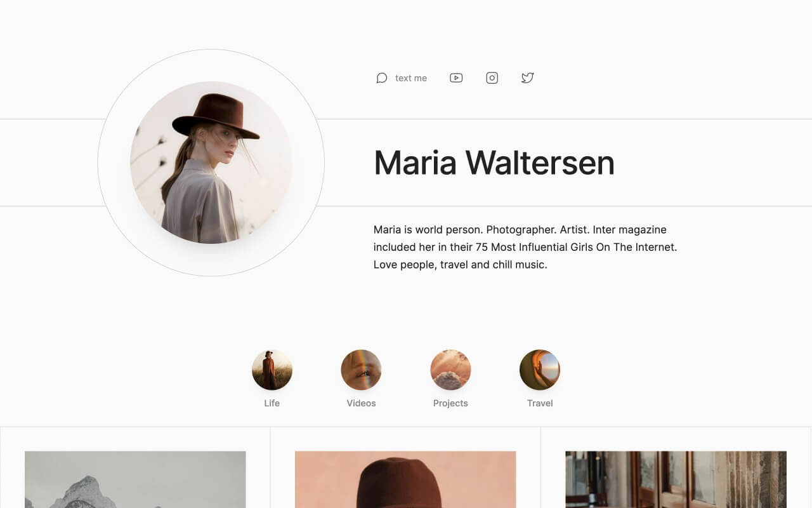This screenshot has width=812, height=508.
Task: Open the Instagram profile icon
Action: 492,77
